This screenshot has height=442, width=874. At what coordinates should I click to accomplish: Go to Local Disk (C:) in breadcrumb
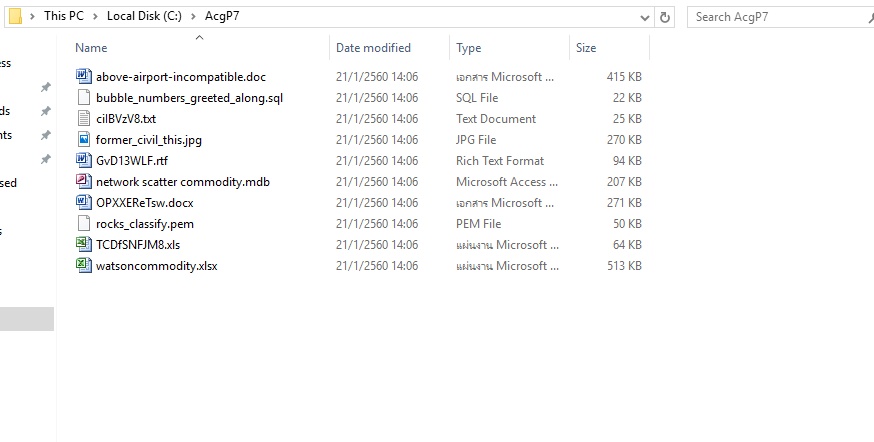pyautogui.click(x=144, y=16)
